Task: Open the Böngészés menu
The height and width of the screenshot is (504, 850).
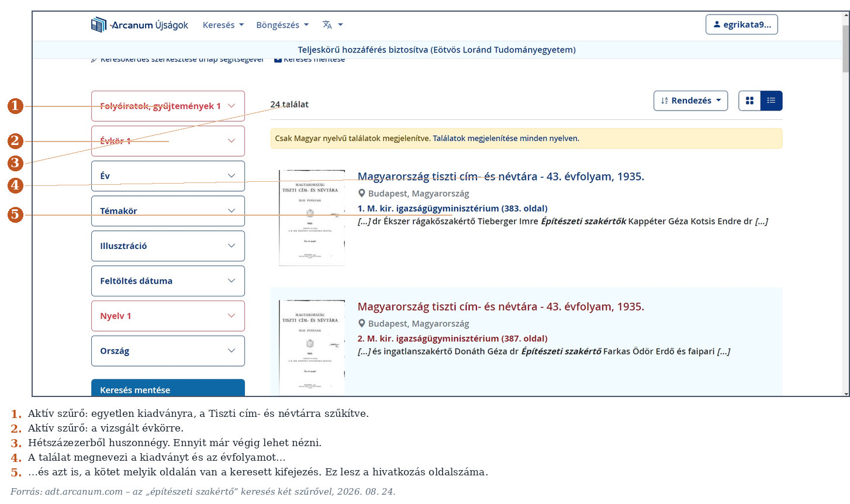Action: pyautogui.click(x=282, y=25)
